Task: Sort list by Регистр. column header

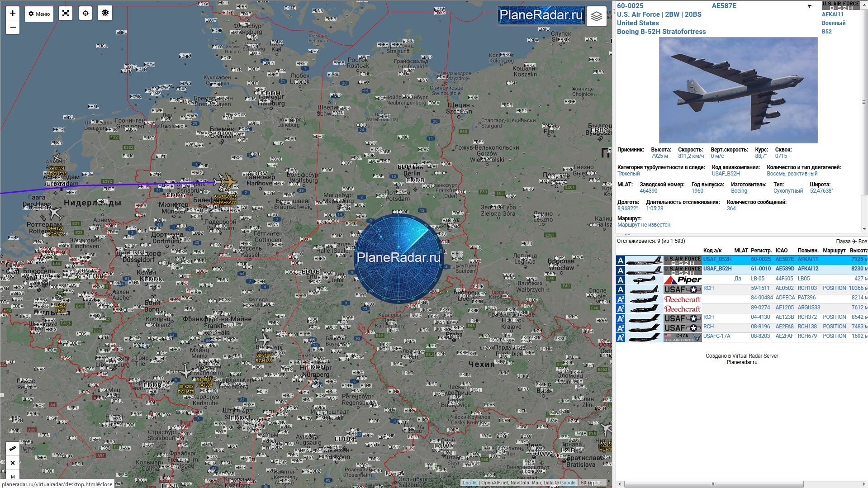Action: coord(761,251)
